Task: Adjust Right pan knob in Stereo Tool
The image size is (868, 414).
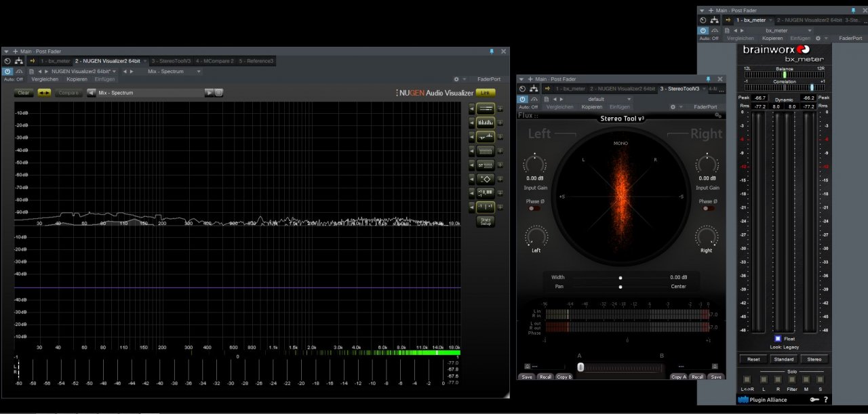Action: pos(707,236)
